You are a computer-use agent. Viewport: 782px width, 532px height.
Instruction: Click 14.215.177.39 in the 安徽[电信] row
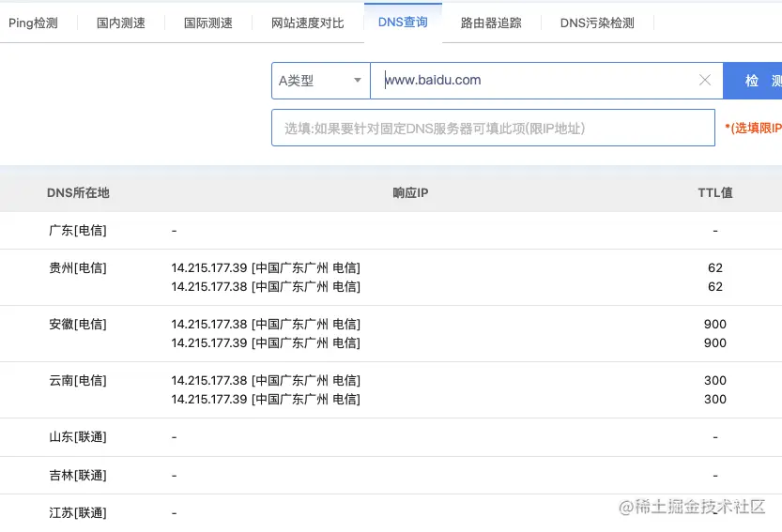pyautogui.click(x=209, y=343)
